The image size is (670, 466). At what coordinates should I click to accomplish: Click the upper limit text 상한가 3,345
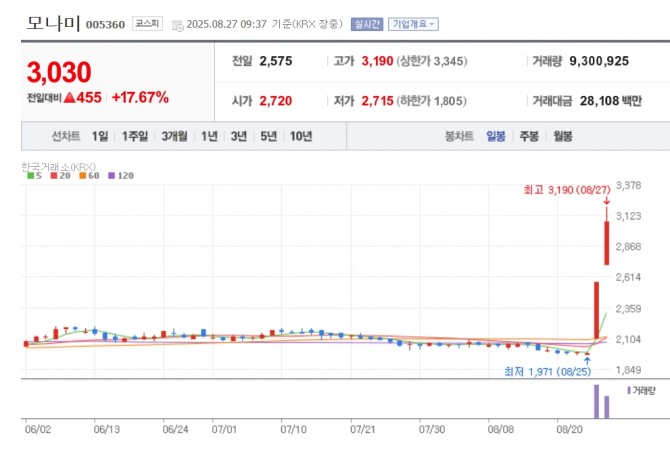[x=432, y=61]
